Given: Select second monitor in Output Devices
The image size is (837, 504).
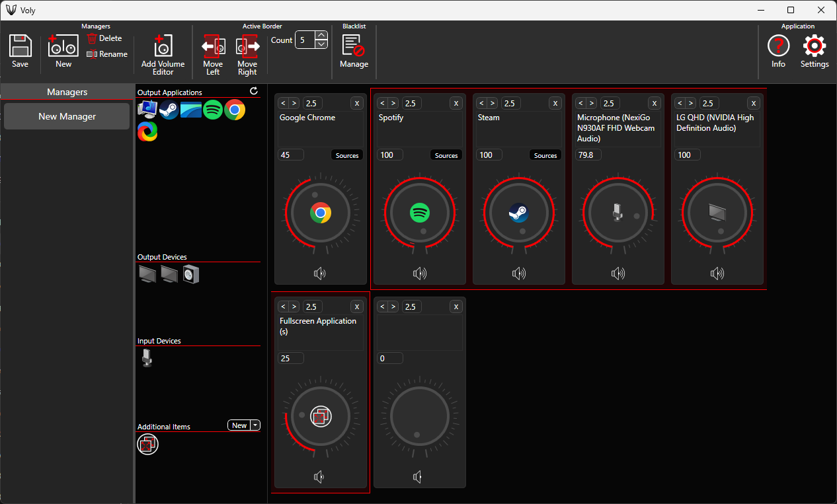Looking at the screenshot, I should [x=169, y=273].
